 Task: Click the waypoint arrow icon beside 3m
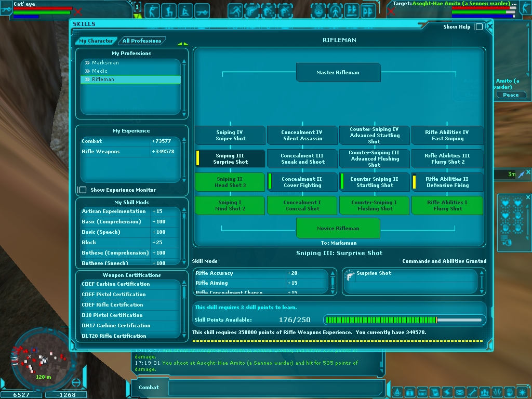(x=521, y=175)
